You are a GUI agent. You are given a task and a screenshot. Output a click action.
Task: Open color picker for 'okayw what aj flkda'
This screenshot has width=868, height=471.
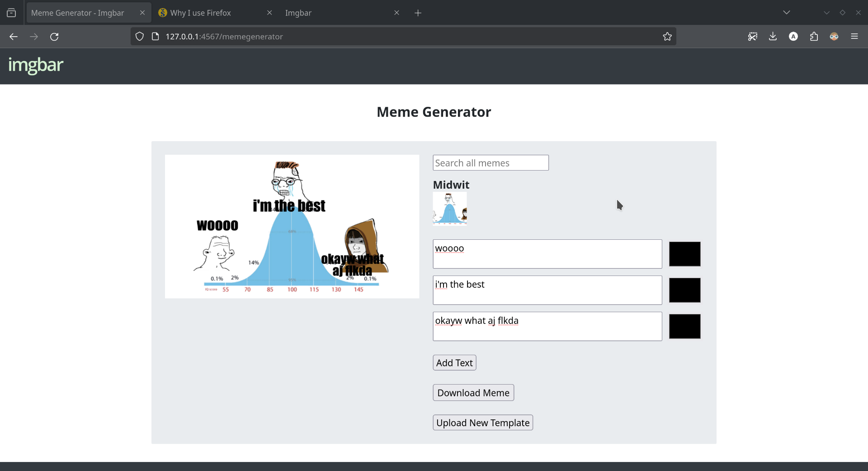pyautogui.click(x=685, y=326)
